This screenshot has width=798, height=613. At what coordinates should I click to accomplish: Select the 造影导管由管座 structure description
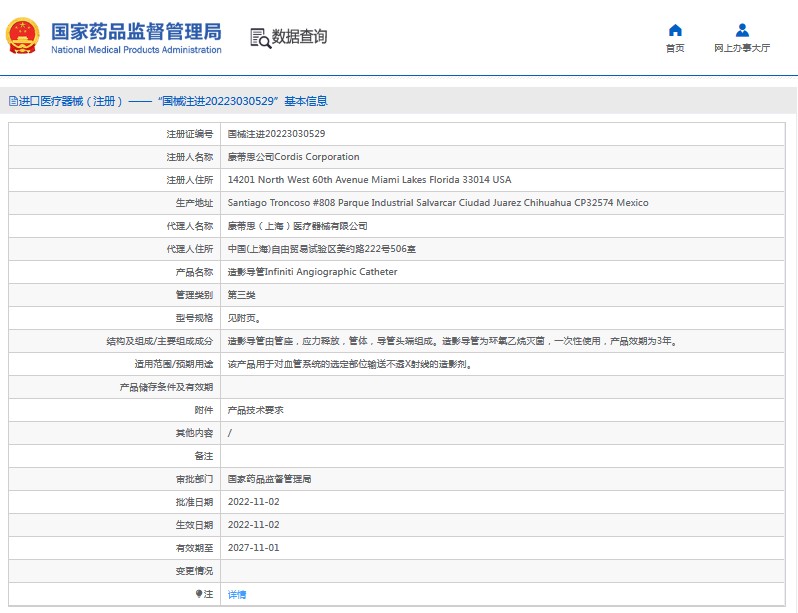coord(453,341)
